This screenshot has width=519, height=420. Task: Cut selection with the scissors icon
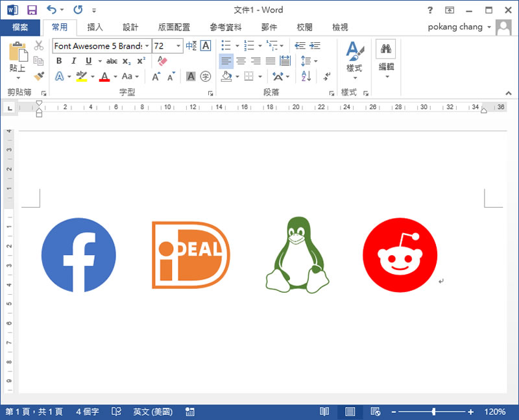[39, 45]
